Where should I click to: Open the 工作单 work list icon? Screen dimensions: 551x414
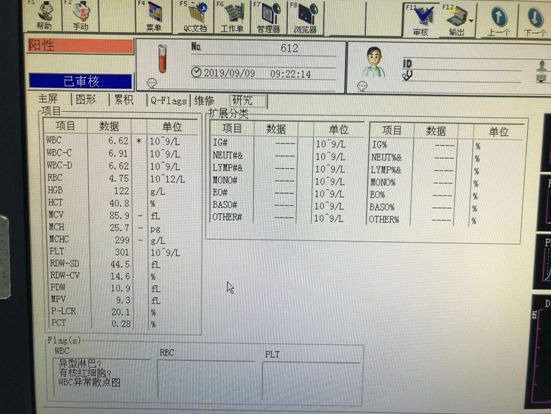tap(232, 17)
